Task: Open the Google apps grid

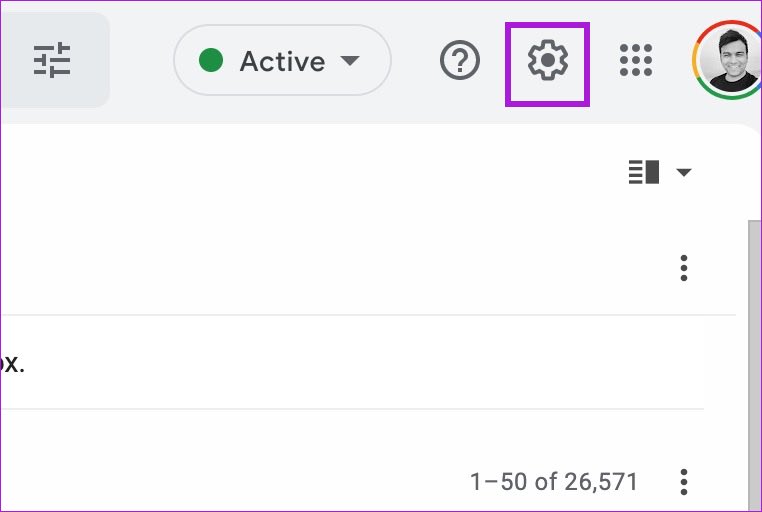Action: point(636,62)
